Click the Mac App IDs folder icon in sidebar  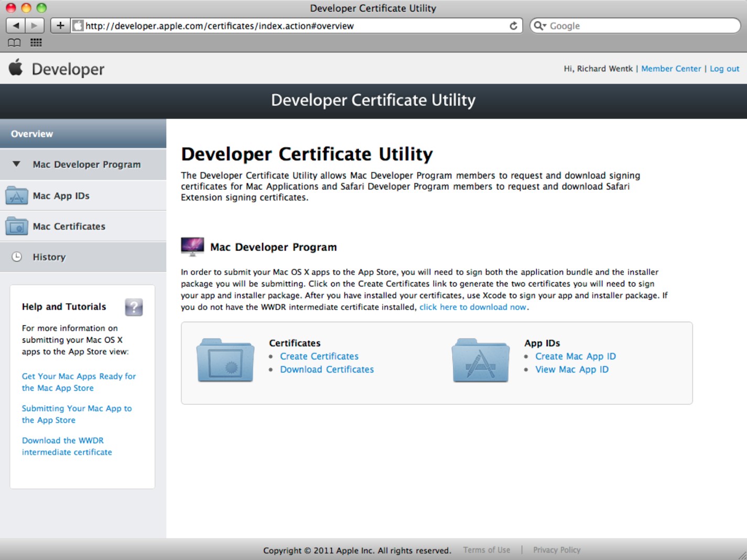point(17,195)
